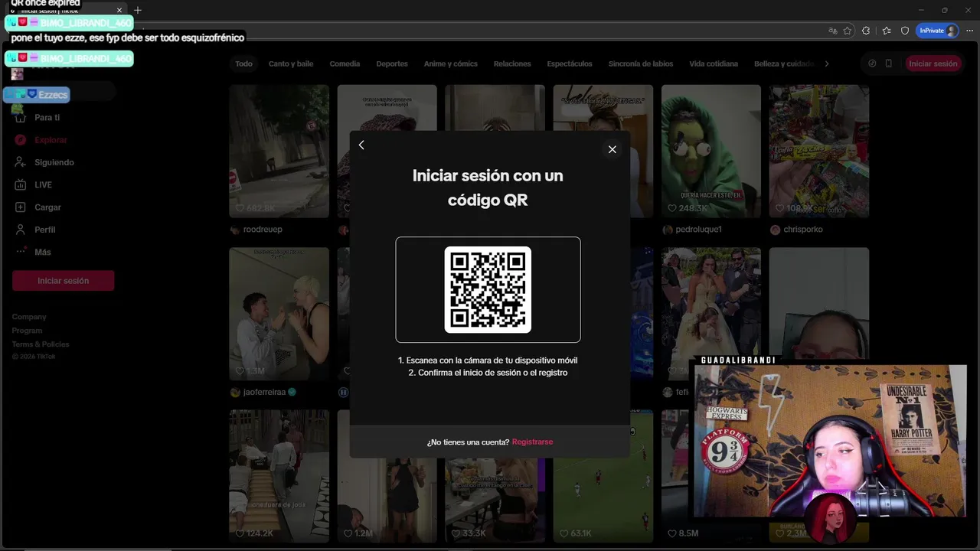
Task: Click the top-right Iniciar sesión button
Action: [933, 64]
